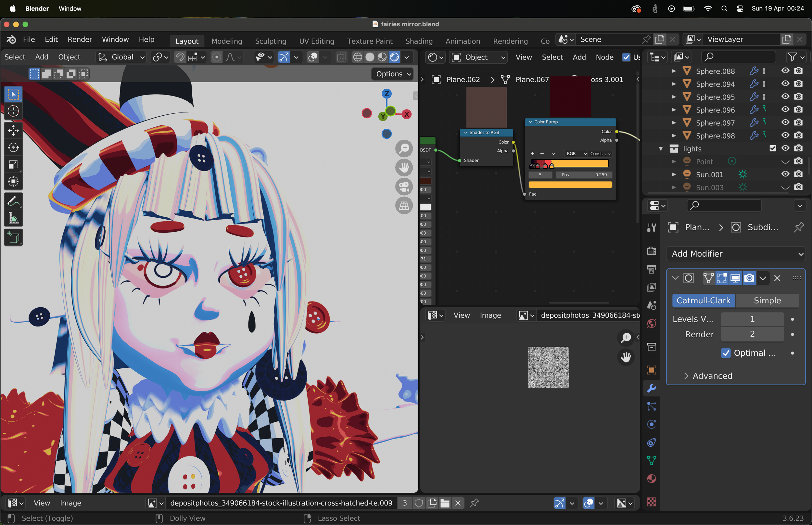Collapse the lights collection in the outliner

tap(661, 149)
